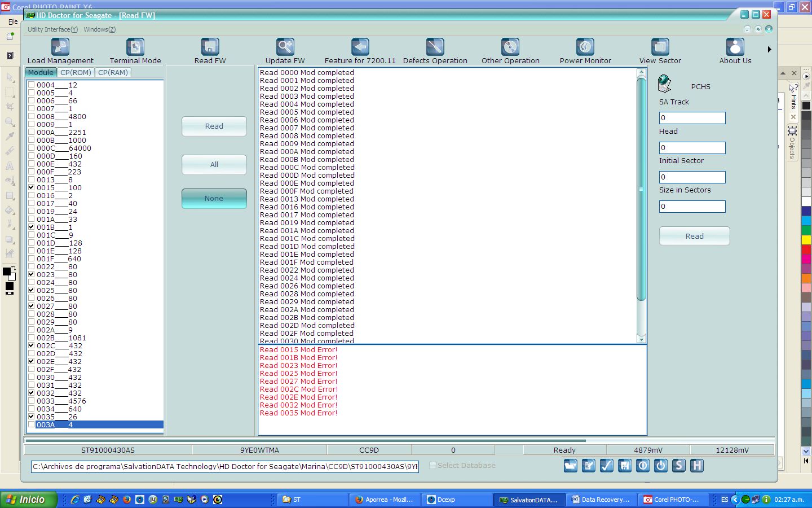812x508 pixels.
Task: Select the Module tab
Action: [x=41, y=72]
